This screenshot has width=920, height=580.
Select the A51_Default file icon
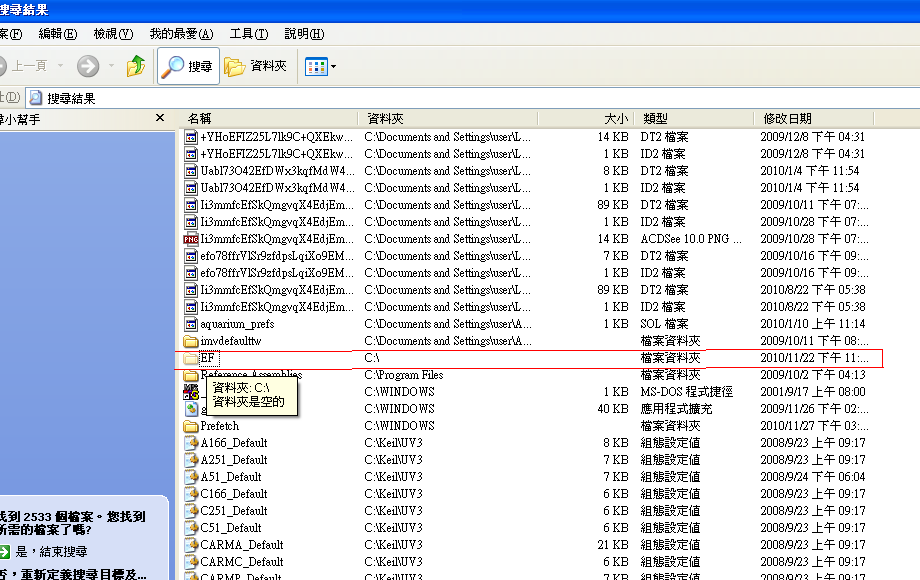[190, 477]
